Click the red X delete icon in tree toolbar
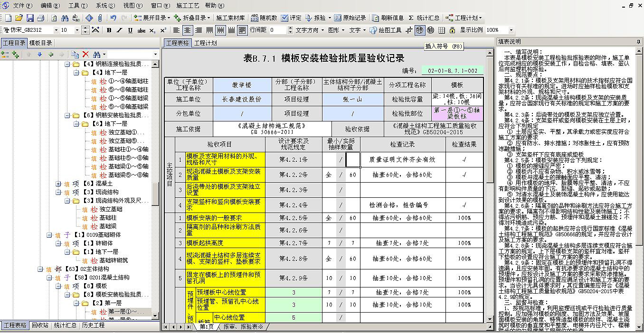 (x=85, y=55)
